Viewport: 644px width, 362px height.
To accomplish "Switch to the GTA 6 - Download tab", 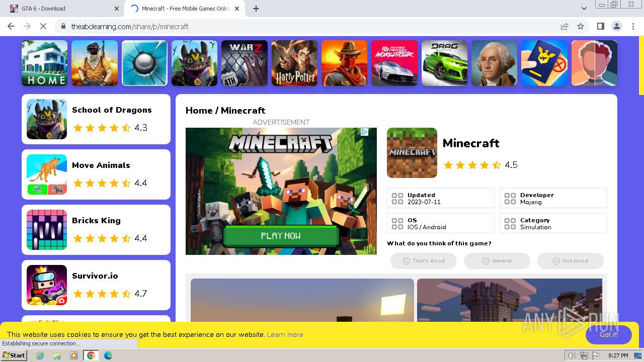I will 63,9.
